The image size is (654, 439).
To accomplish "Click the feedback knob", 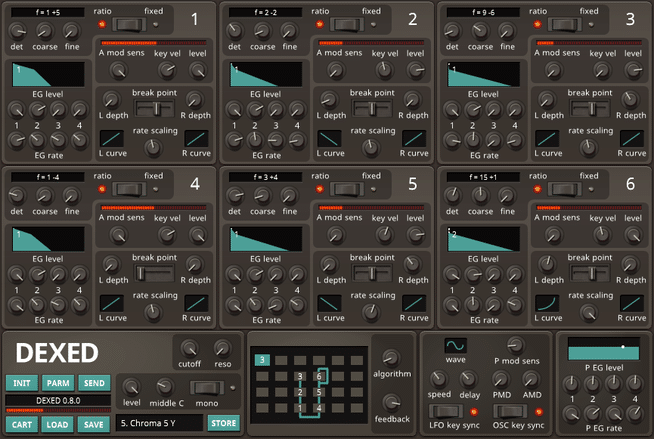I will point(391,403).
